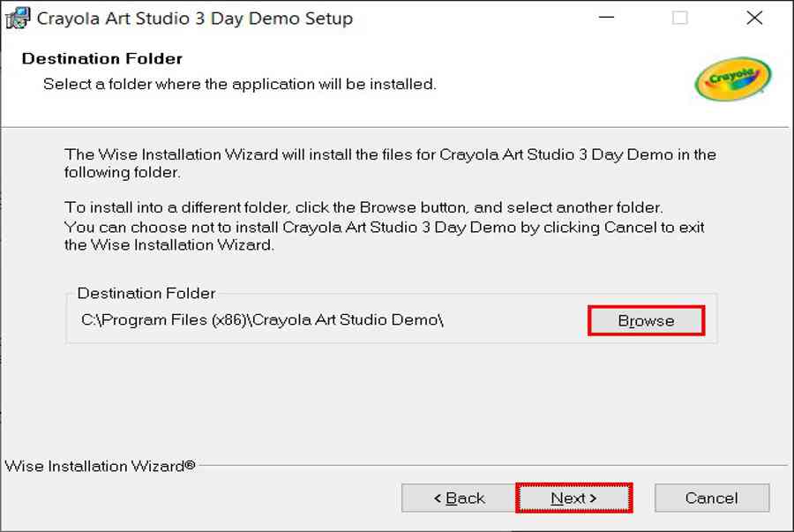
Task: Click the setup installer icon in title bar
Action: (x=18, y=19)
